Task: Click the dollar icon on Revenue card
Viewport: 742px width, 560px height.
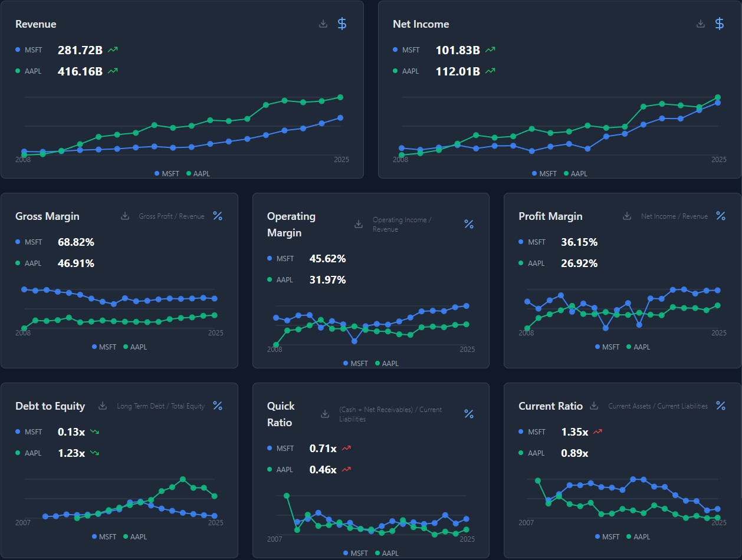Action: click(x=342, y=24)
